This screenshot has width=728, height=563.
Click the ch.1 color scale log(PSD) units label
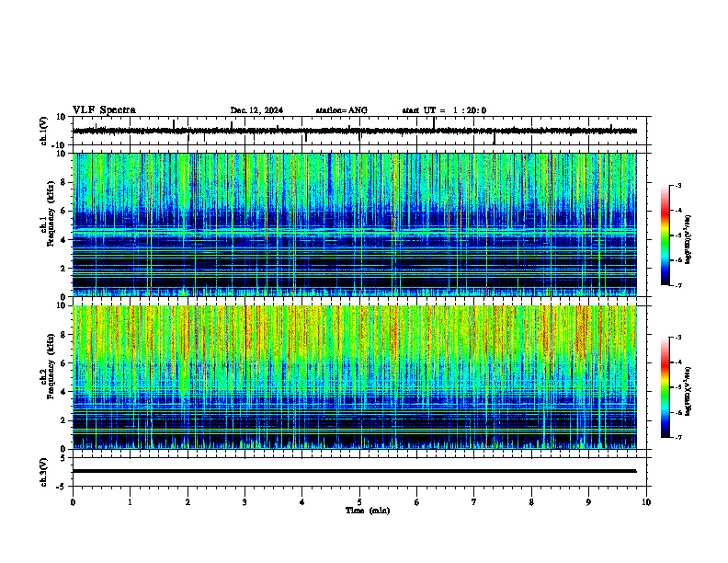pyautogui.click(x=688, y=240)
